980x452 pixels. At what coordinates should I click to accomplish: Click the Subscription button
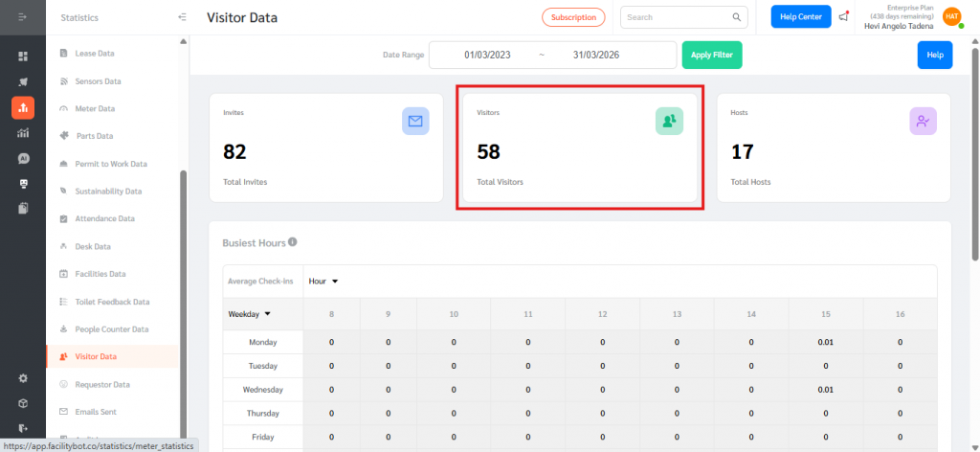coord(573,17)
